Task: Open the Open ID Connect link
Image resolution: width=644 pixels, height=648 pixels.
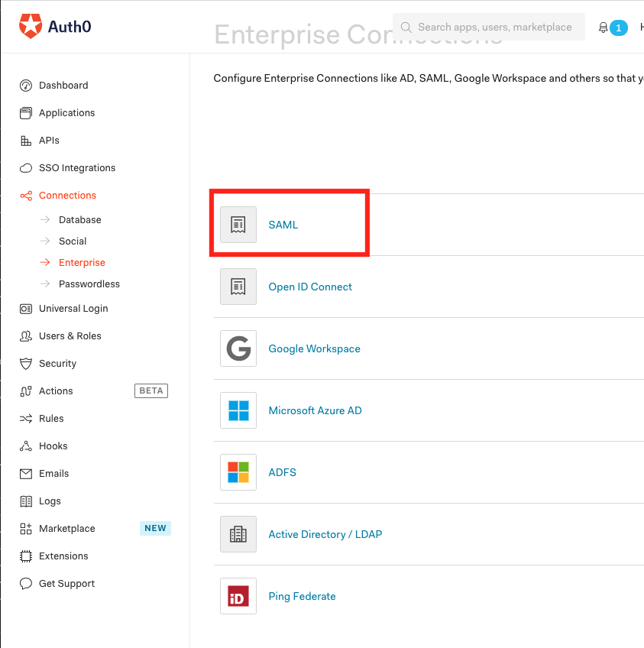Action: (310, 287)
